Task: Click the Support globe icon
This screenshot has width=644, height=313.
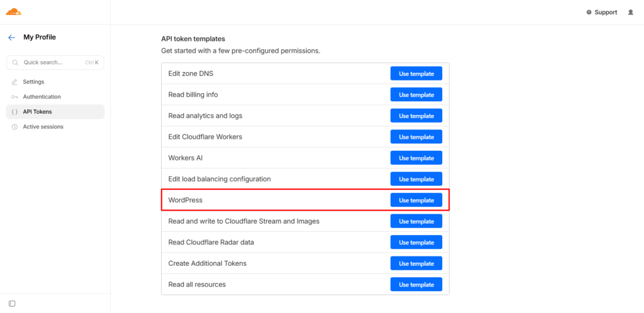Action: [x=589, y=13]
